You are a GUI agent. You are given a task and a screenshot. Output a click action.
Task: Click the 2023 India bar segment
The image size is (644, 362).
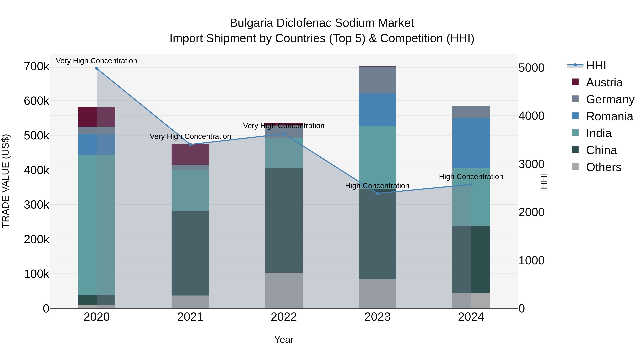coord(377,158)
